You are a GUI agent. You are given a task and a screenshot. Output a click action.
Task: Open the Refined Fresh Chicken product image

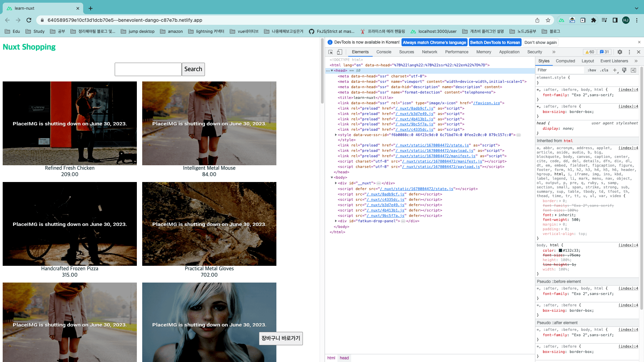pyautogui.click(x=70, y=123)
